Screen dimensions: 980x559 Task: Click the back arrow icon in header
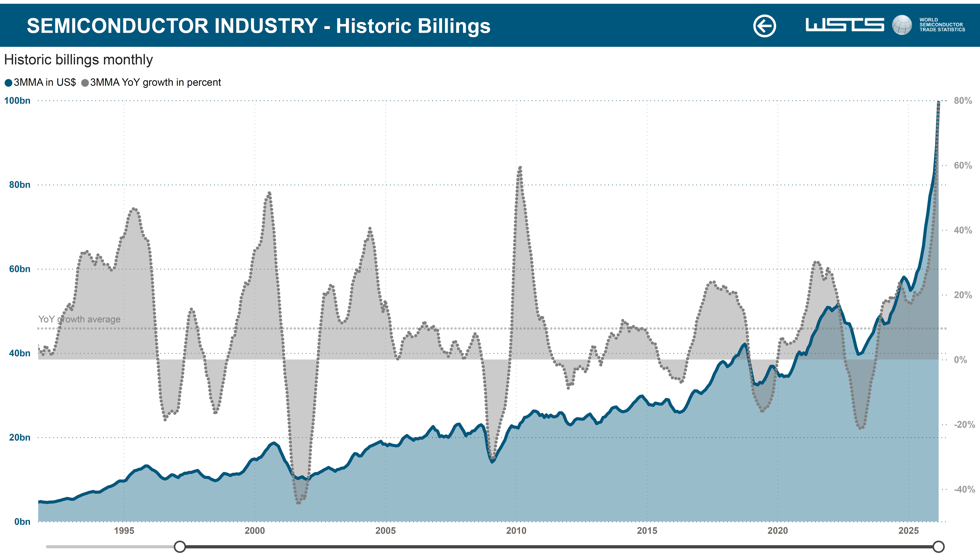pos(764,26)
